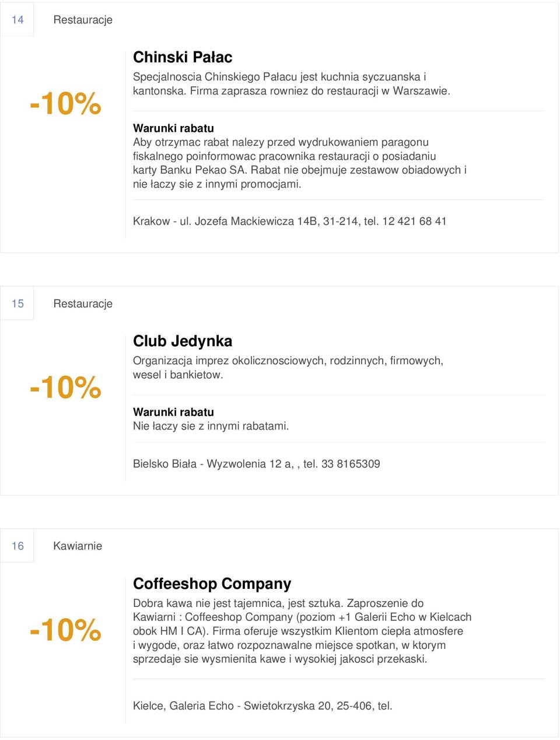Click the Kielce Galeria Echo address line
Image resolution: width=560 pixels, height=740 pixels.
tap(262, 706)
